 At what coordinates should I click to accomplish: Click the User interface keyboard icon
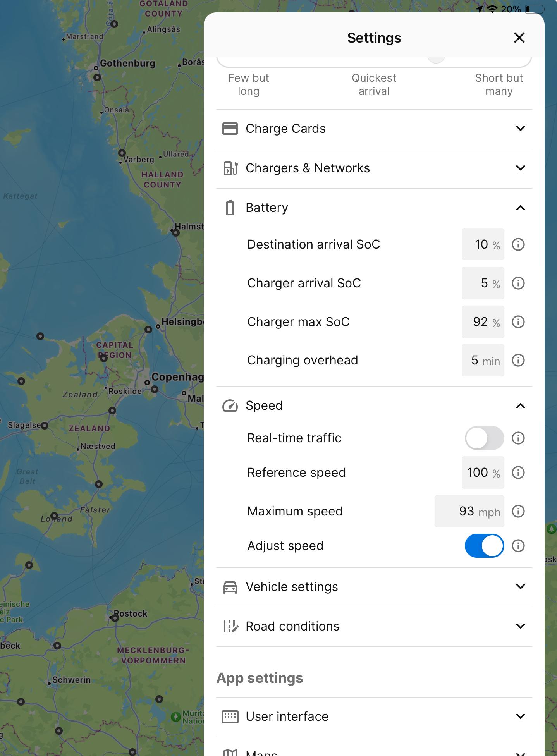coord(230,716)
